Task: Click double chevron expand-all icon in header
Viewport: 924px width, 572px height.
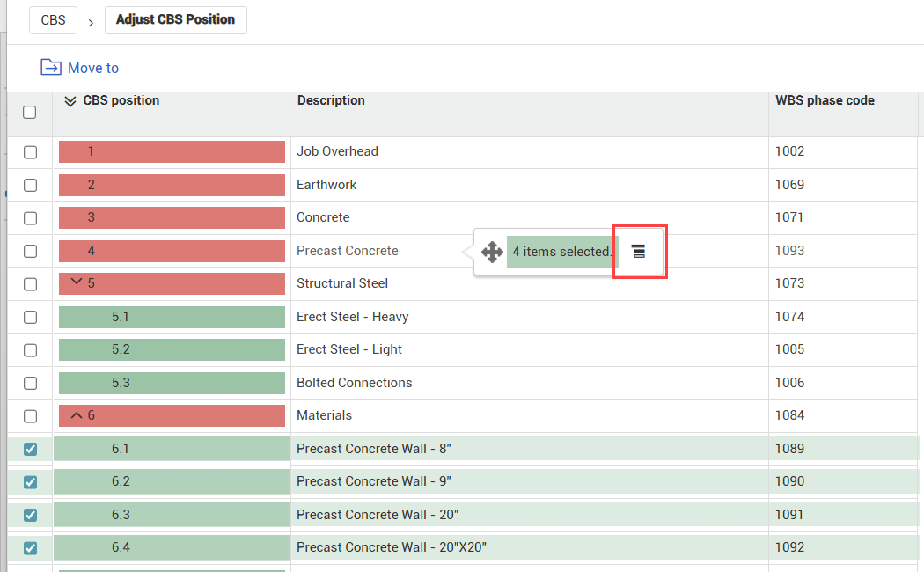Action: pyautogui.click(x=70, y=101)
